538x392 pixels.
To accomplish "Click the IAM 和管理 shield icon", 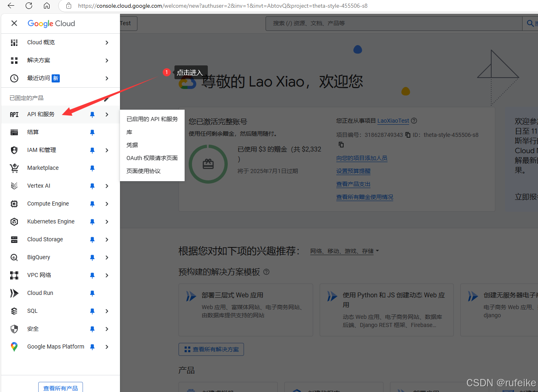I will 14,150.
